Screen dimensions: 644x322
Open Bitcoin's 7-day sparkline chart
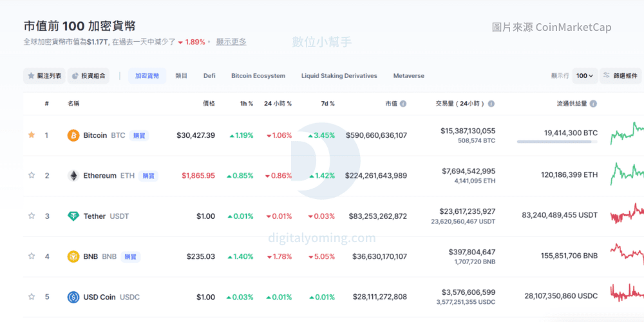tap(627, 133)
